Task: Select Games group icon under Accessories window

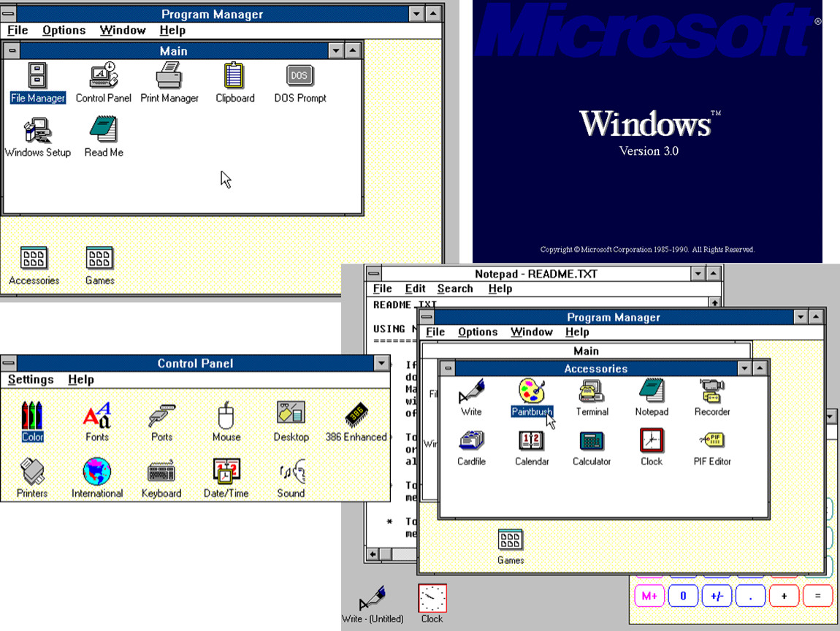Action: click(511, 546)
